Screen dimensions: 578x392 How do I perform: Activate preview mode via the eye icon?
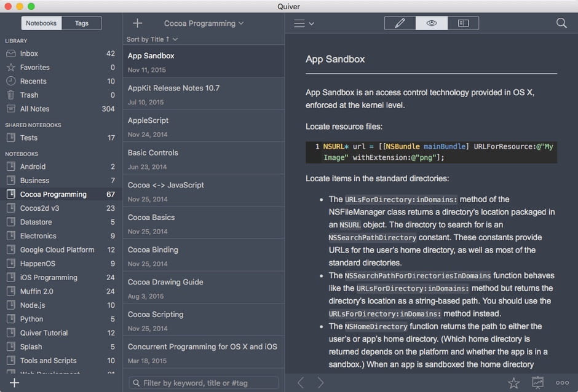tap(432, 23)
